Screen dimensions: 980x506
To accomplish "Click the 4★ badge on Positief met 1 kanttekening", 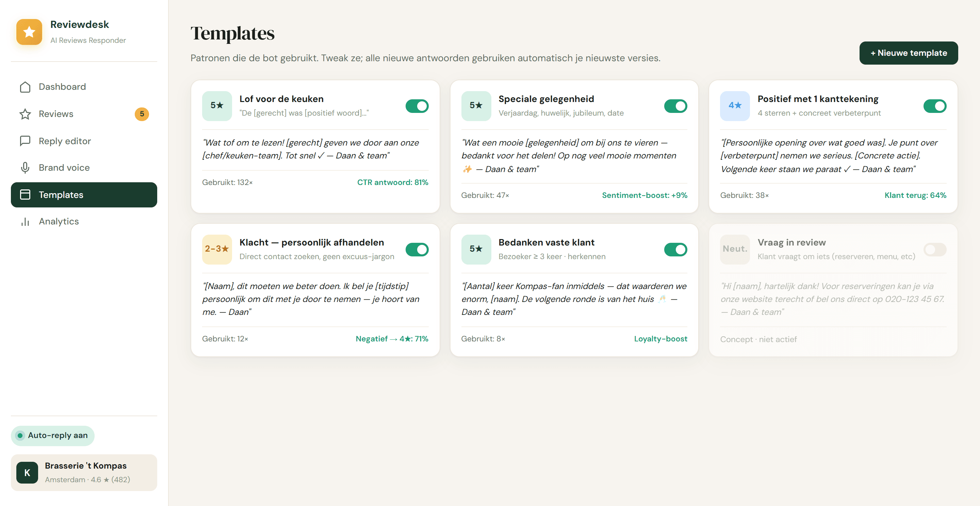I will (735, 106).
